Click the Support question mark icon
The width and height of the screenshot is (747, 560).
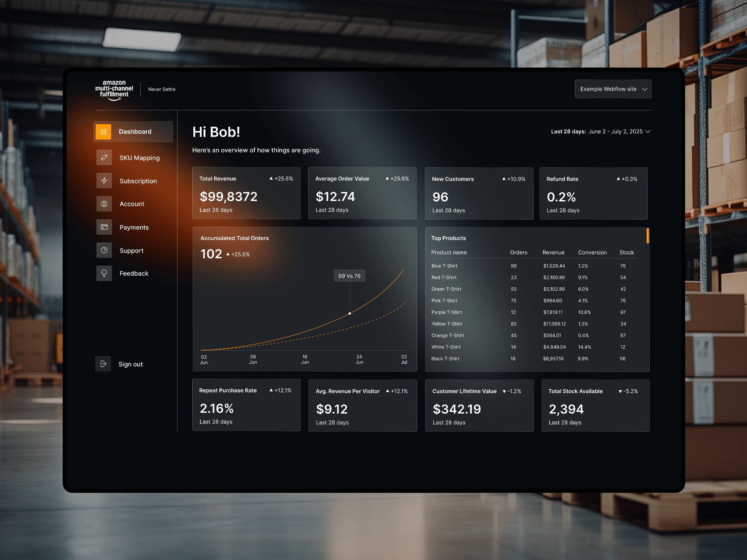point(104,250)
